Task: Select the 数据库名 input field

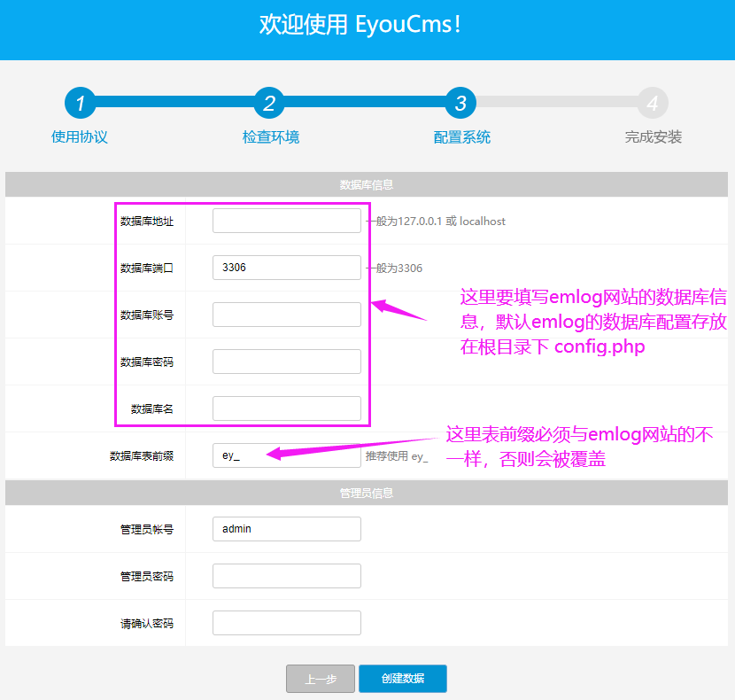Action: click(x=286, y=408)
